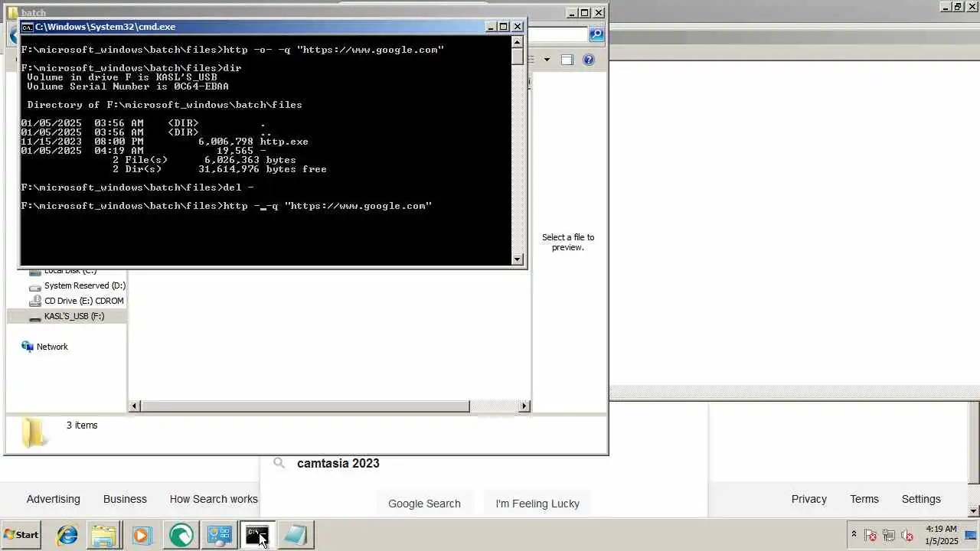Open Windows Explorer taskbar icon
Image resolution: width=980 pixels, height=551 pixels.
tap(104, 535)
